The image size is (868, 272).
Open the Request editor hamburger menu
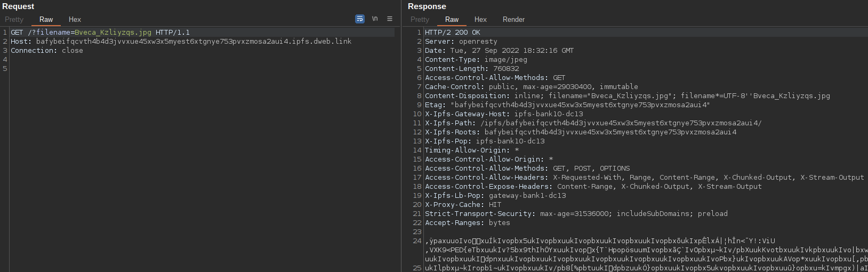[x=390, y=19]
